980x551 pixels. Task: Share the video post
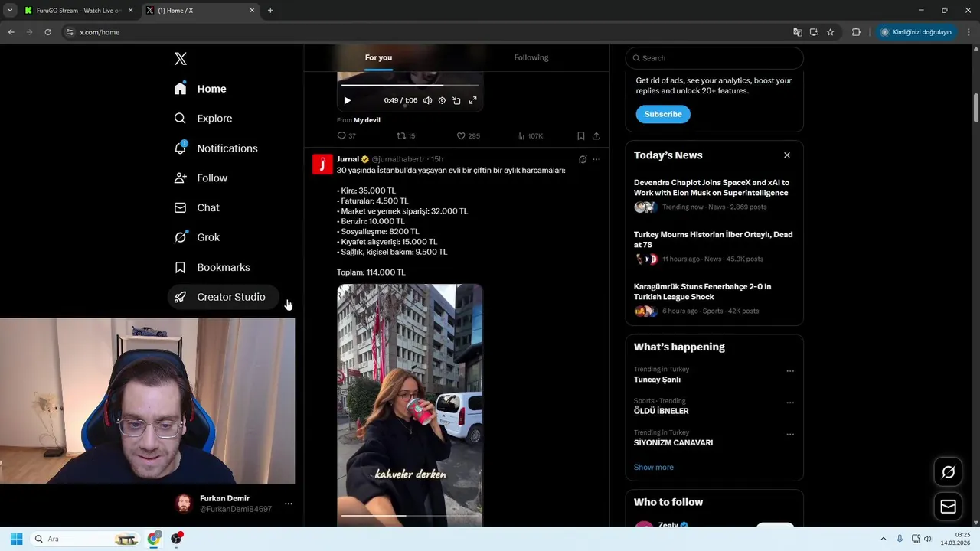tap(596, 136)
